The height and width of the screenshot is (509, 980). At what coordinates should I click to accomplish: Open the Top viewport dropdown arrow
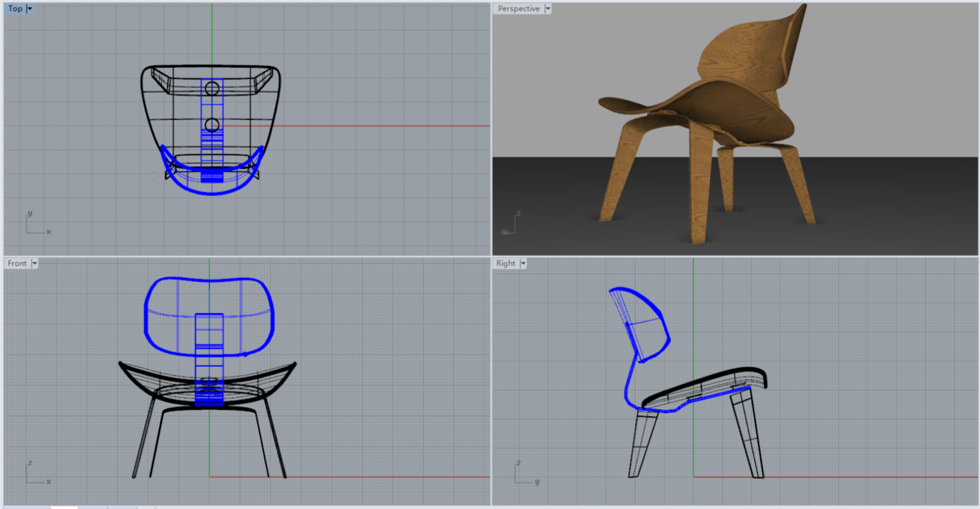30,9
